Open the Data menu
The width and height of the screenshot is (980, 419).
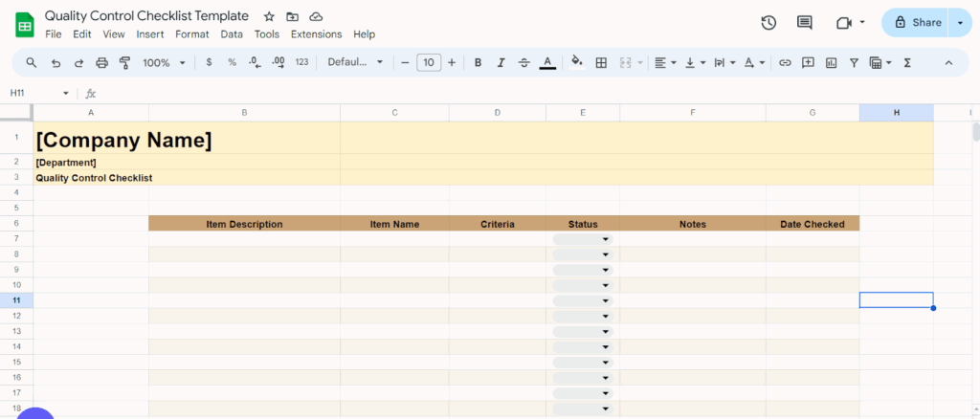pyautogui.click(x=232, y=34)
